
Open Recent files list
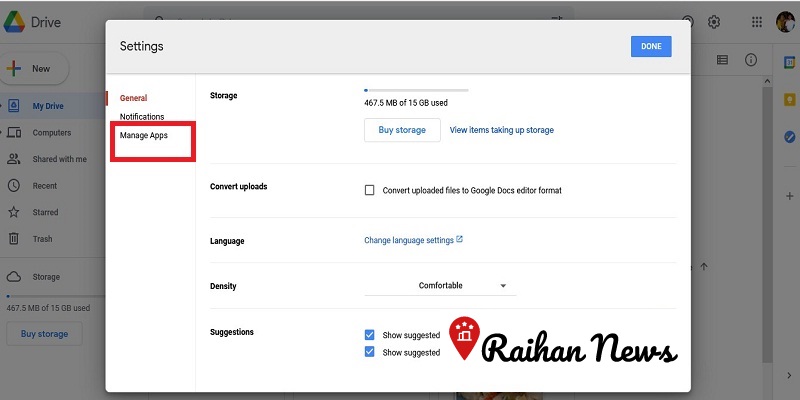45,186
